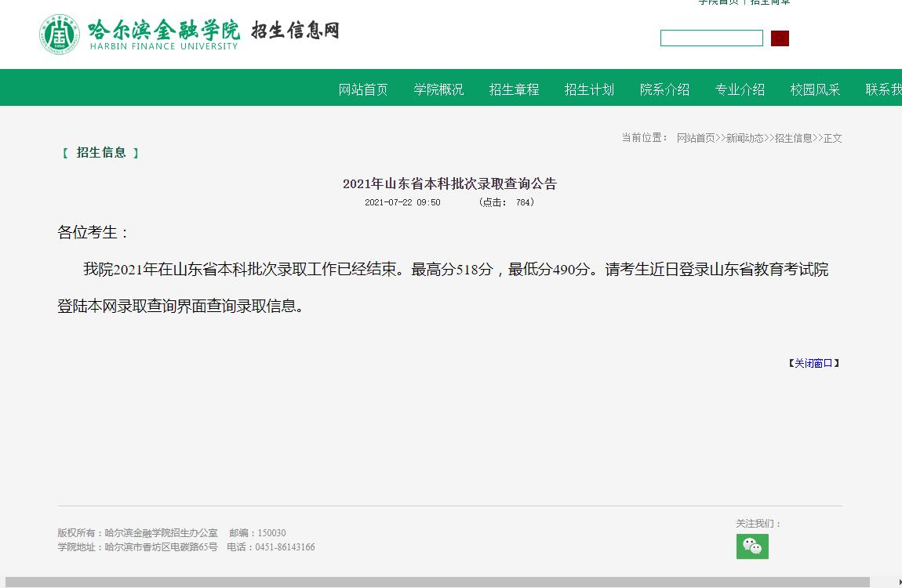Click the hit count (点击: 784)
The width and height of the screenshot is (902, 588).
tap(506, 202)
